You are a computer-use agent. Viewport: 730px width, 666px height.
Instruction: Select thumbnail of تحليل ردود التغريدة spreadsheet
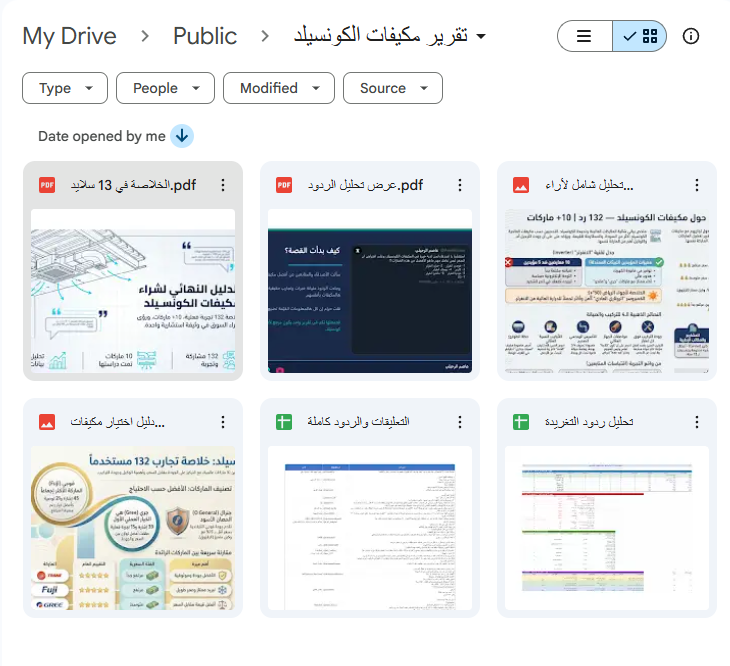(x=607, y=528)
